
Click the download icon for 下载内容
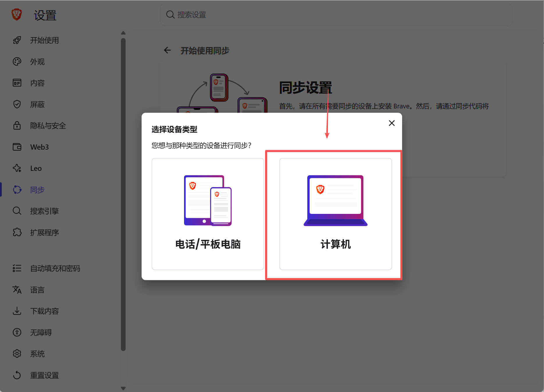[17, 311]
